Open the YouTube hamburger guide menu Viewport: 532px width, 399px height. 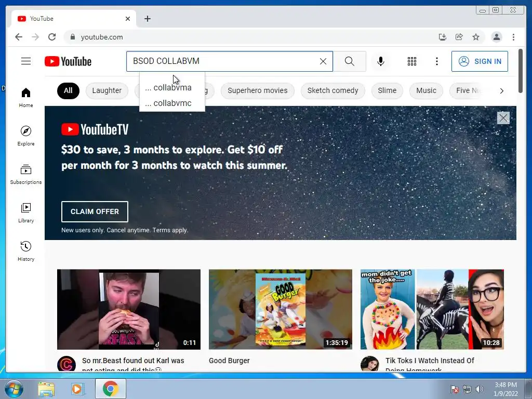tap(26, 61)
